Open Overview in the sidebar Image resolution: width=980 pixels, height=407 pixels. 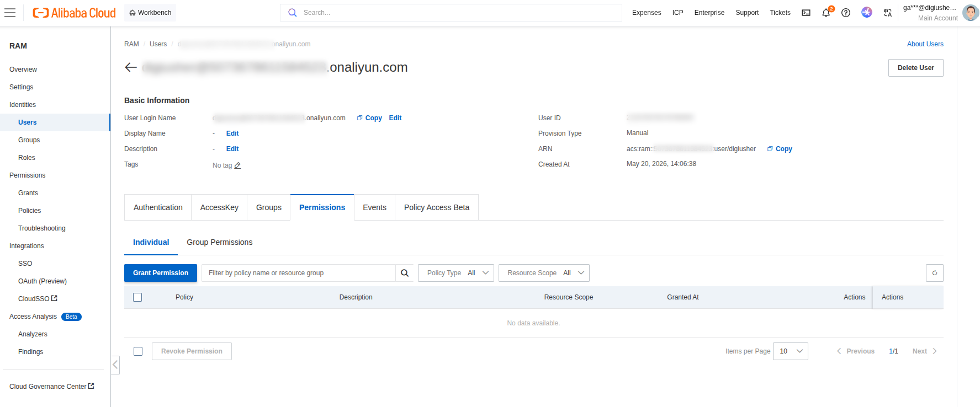pos(23,69)
